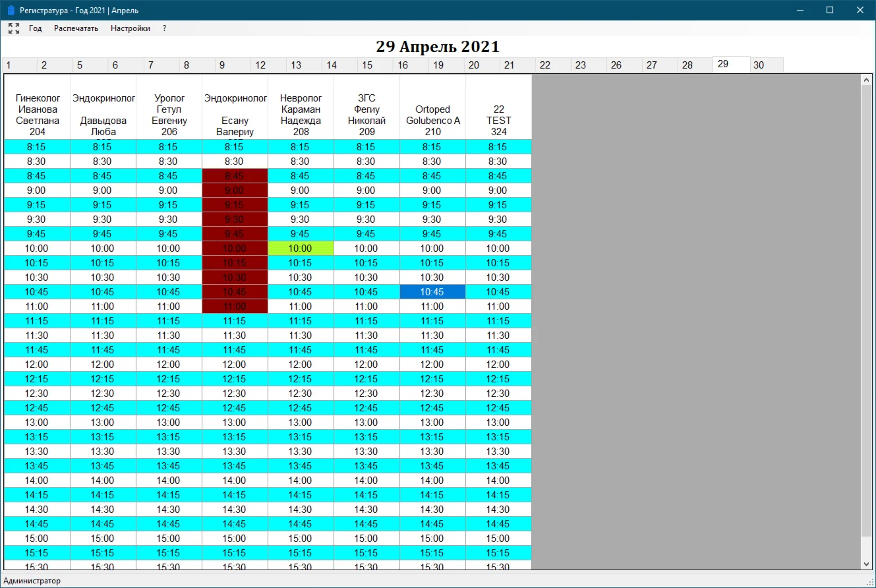Select Ortoped Golubenco A 210 column header
Image resolution: width=876 pixels, height=588 pixels.
pos(433,107)
